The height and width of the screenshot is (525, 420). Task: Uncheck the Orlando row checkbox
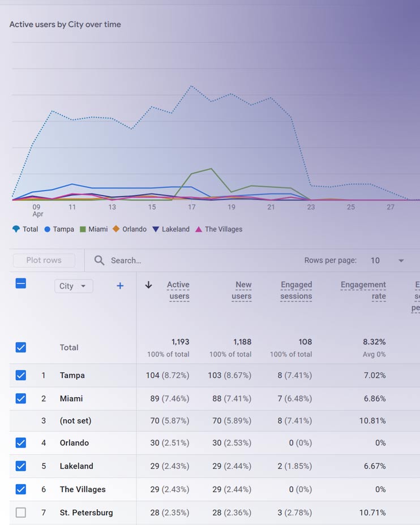pos(21,442)
